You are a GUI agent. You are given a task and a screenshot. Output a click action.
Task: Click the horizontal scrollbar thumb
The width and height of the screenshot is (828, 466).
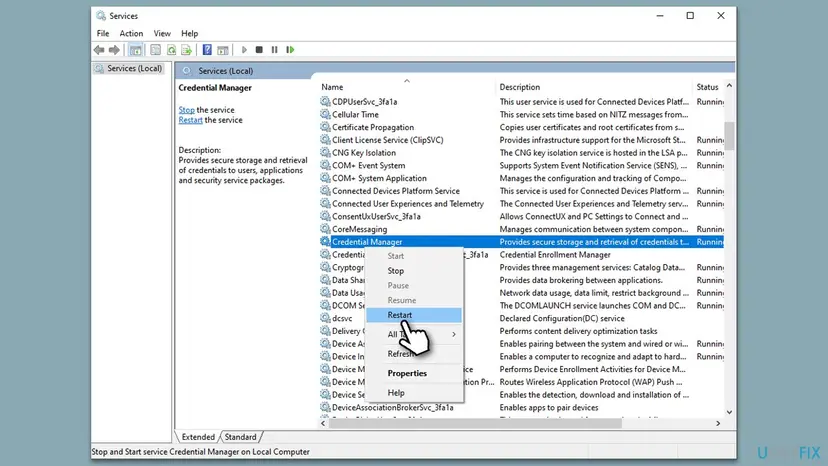475,423
